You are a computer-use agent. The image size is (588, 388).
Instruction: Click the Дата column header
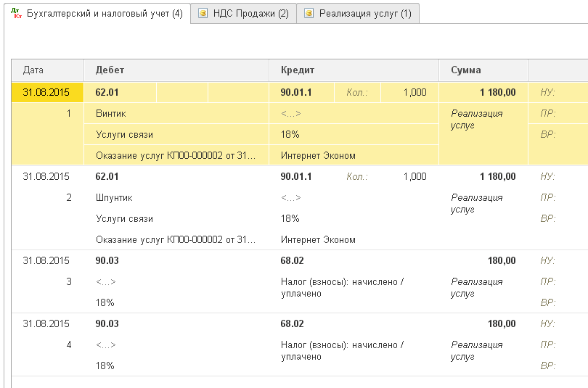(33, 70)
